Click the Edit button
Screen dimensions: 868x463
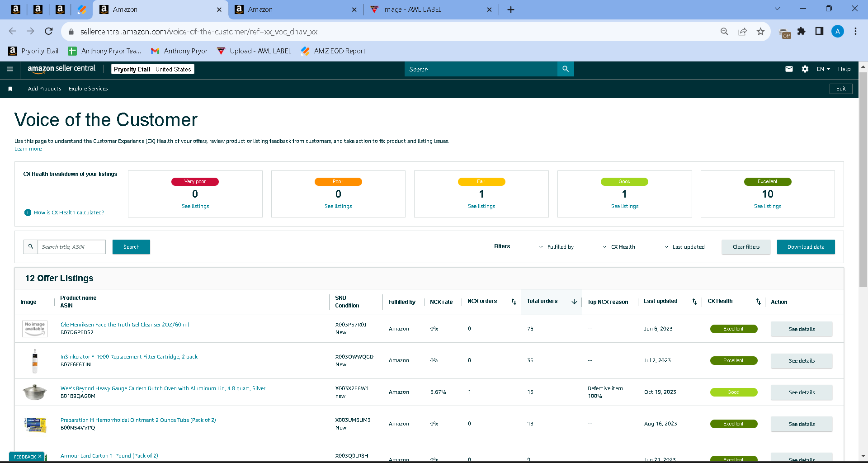(x=841, y=89)
